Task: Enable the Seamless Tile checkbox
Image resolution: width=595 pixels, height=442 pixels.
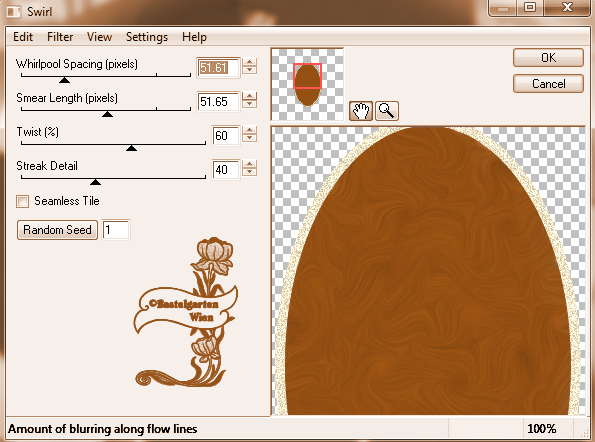Action: tap(22, 201)
